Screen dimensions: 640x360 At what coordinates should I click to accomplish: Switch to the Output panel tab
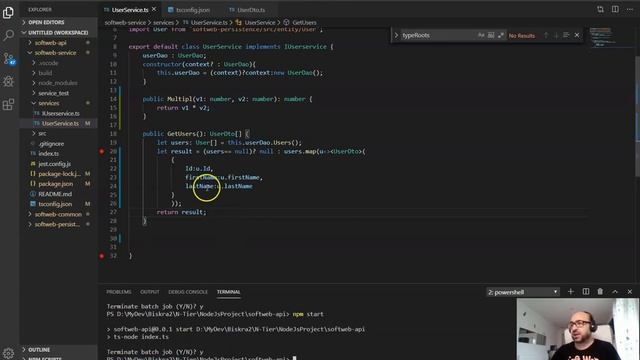click(x=150, y=292)
